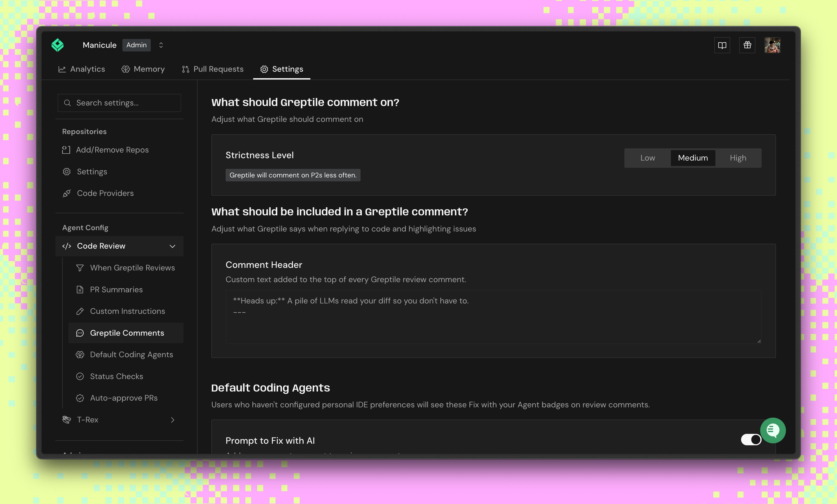837x504 pixels.
Task: Open Add/Remove Repos in sidebar
Action: pos(119,150)
